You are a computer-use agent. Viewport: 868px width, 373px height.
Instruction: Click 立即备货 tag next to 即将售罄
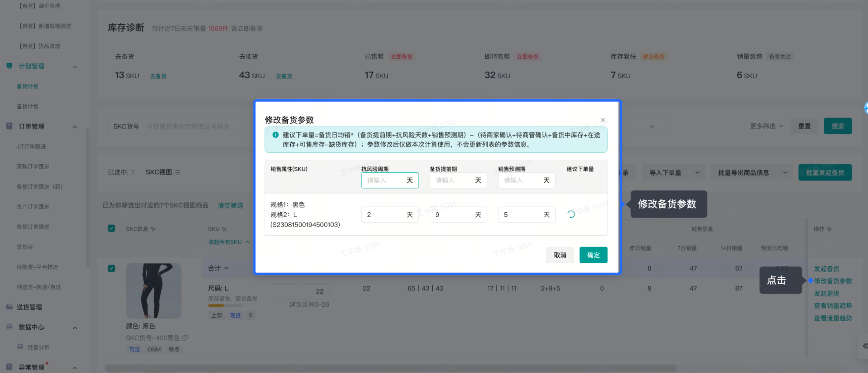pos(528,57)
